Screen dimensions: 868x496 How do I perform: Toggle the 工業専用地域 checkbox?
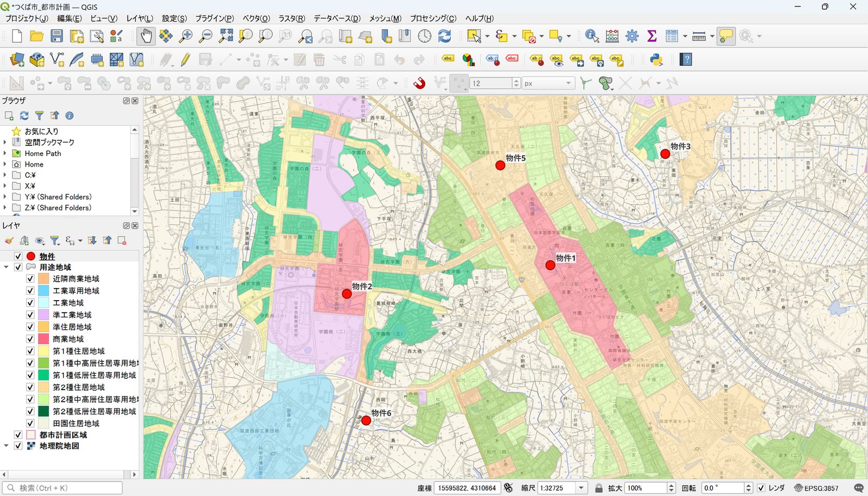tap(30, 290)
